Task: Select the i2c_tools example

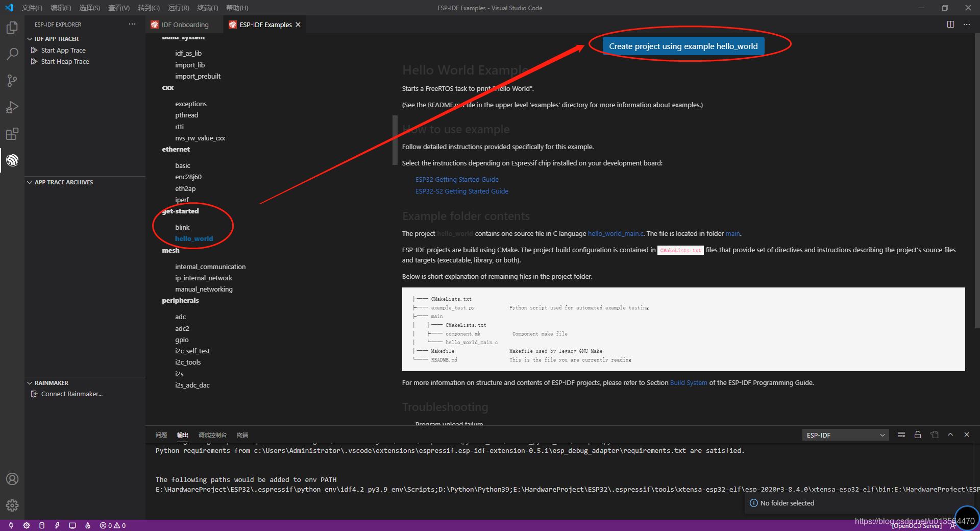Action: (188, 362)
